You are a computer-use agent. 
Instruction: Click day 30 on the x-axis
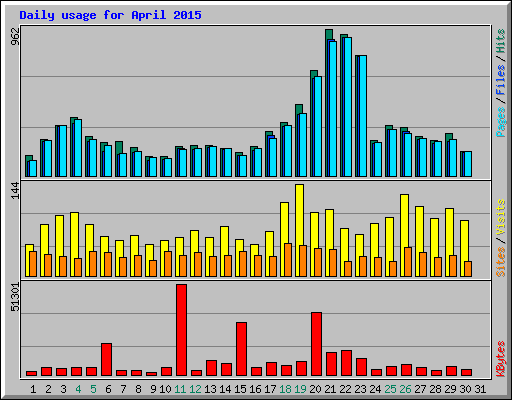coord(465,389)
